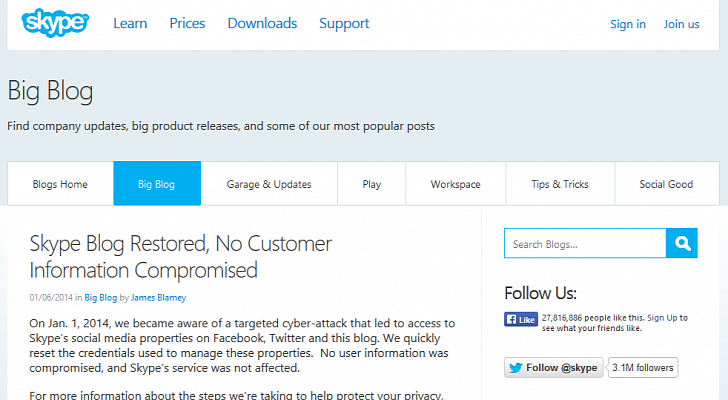Click the Join us link
Screen dimensions: 728x400
(x=681, y=24)
